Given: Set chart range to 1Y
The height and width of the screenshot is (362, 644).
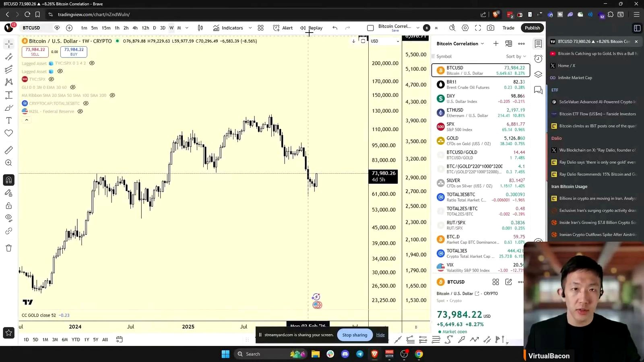Looking at the screenshot, I should click(87, 339).
